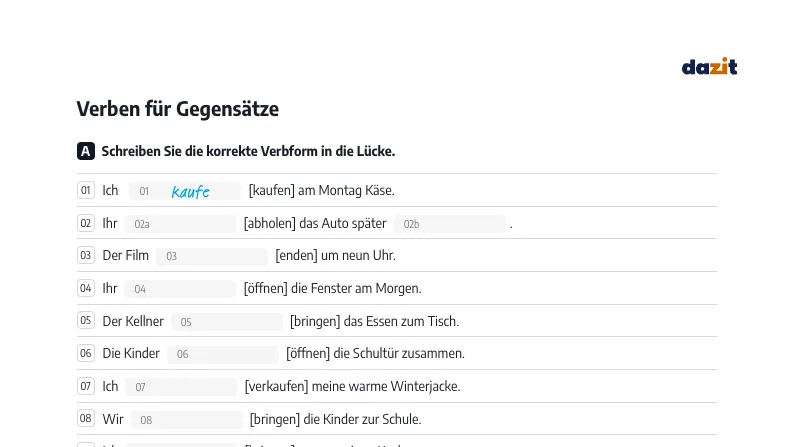Click the 02 number badge
Screen dimensions: 794x447
[86, 223]
